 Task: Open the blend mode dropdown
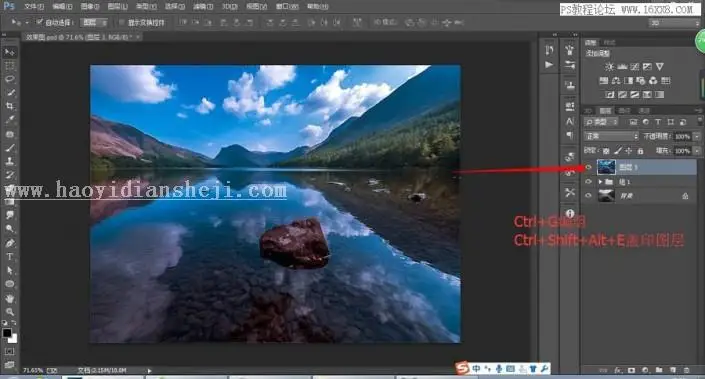point(611,136)
